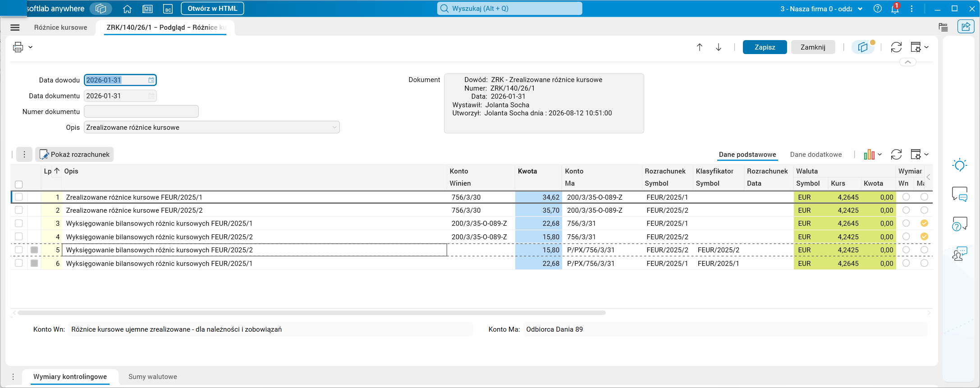Select the ZRK/140/26/1 Podgląd tab
Viewport: 980px width, 388px height.
[166, 27]
